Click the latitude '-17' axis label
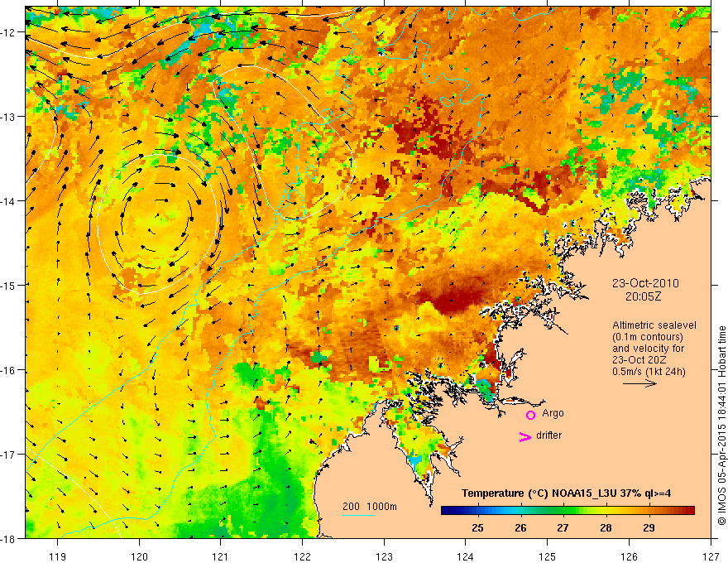Viewport: 728px width, 563px height. point(9,454)
